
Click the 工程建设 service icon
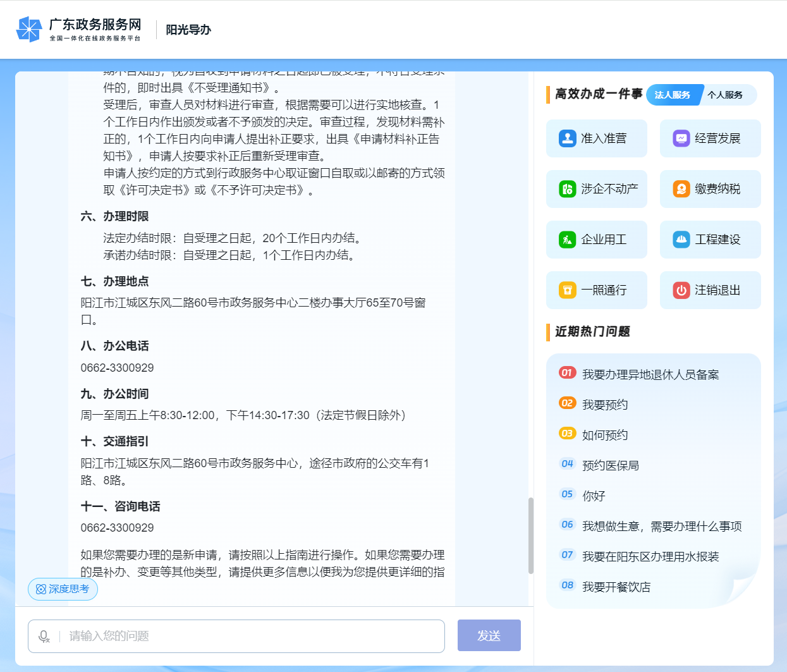coord(710,239)
